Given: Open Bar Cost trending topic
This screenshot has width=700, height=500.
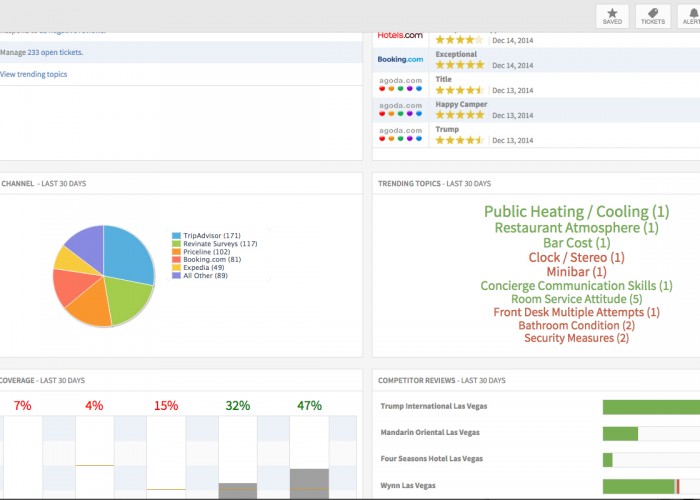Looking at the screenshot, I should click(x=576, y=243).
